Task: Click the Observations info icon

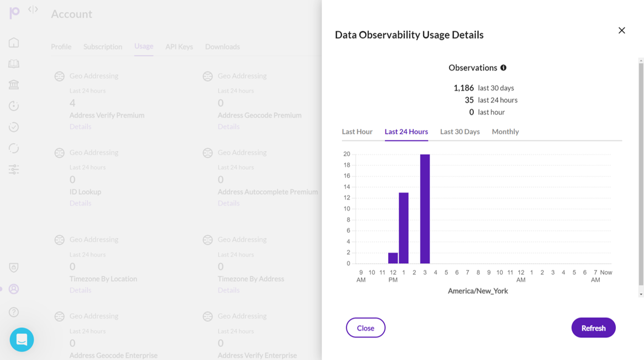Action: 503,67
